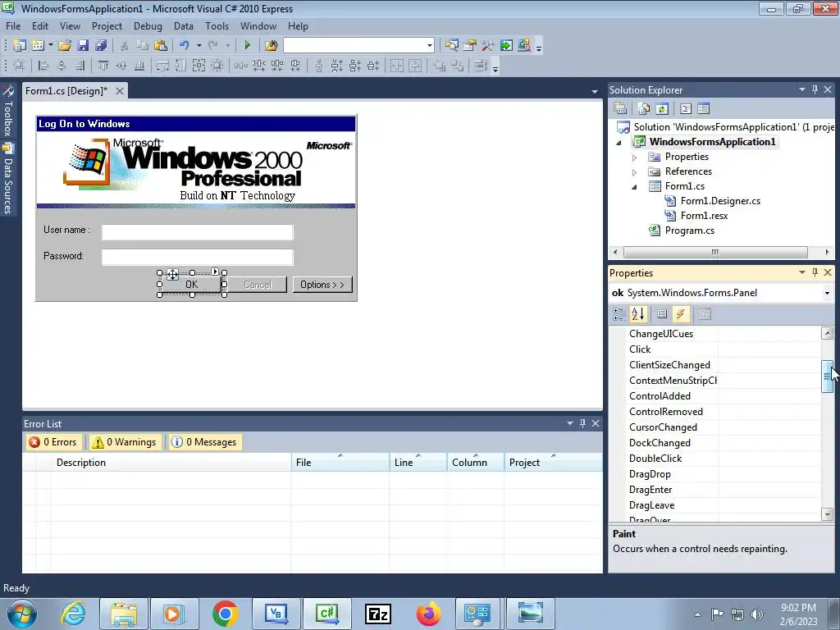Open the Toolbox via wrench-hammer icon

tap(487, 46)
